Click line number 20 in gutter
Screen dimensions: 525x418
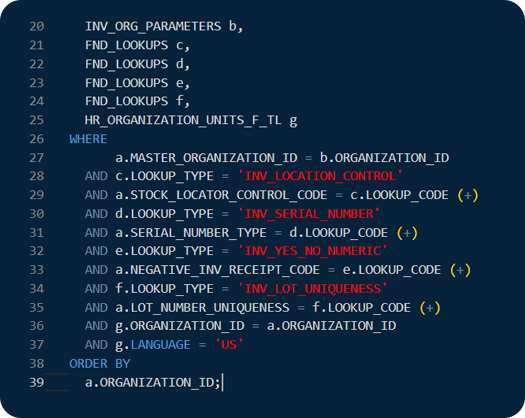coord(36,26)
